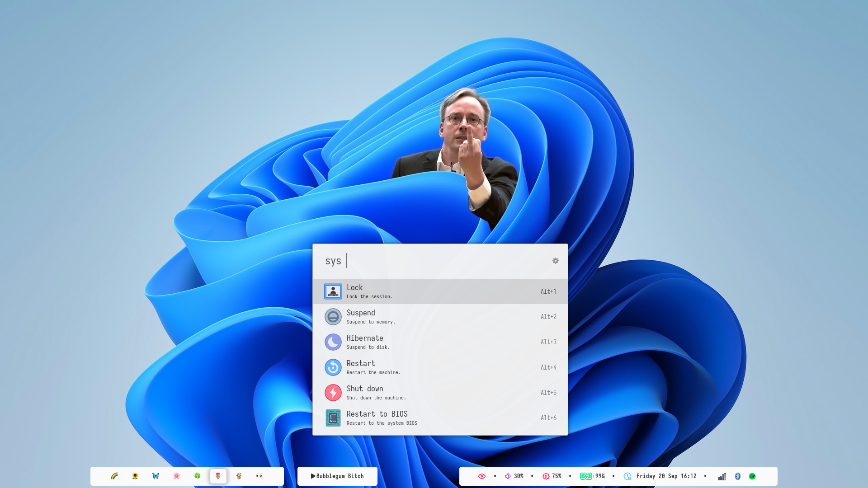This screenshot has height=488, width=868.
Task: Switch to the potted plant workspace
Action: coord(239,476)
